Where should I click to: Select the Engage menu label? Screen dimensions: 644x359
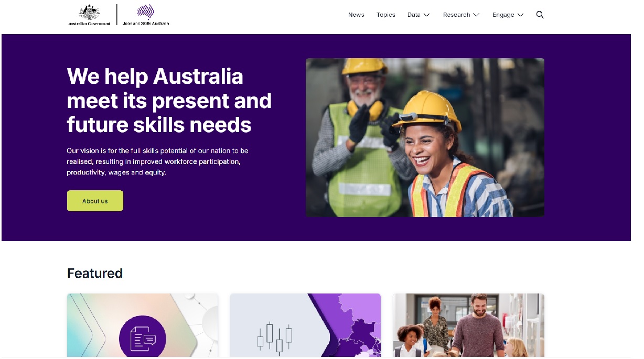coord(503,15)
